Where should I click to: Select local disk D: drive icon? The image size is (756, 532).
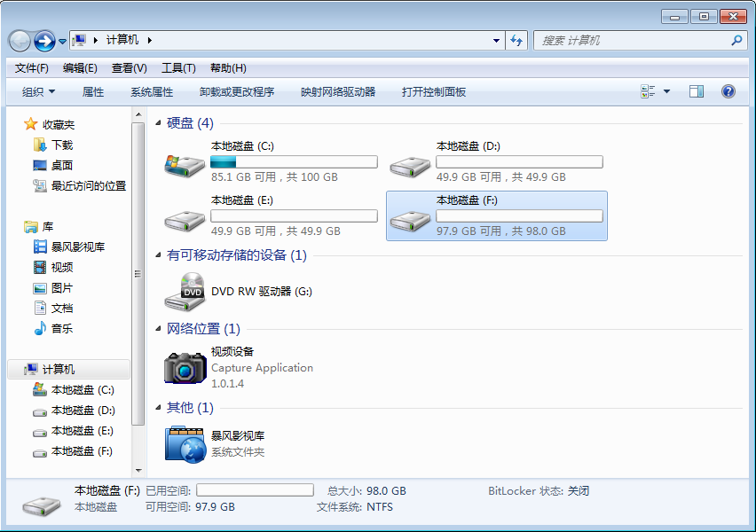click(x=410, y=166)
